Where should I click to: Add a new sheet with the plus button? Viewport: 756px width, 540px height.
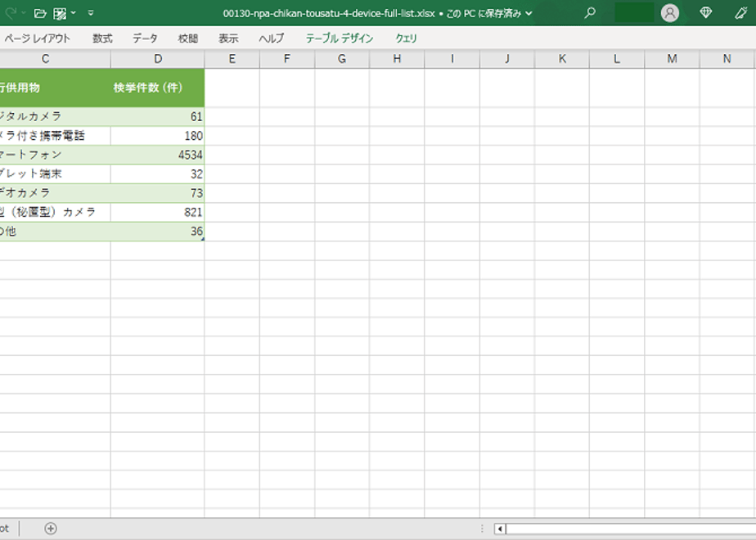[x=51, y=529]
